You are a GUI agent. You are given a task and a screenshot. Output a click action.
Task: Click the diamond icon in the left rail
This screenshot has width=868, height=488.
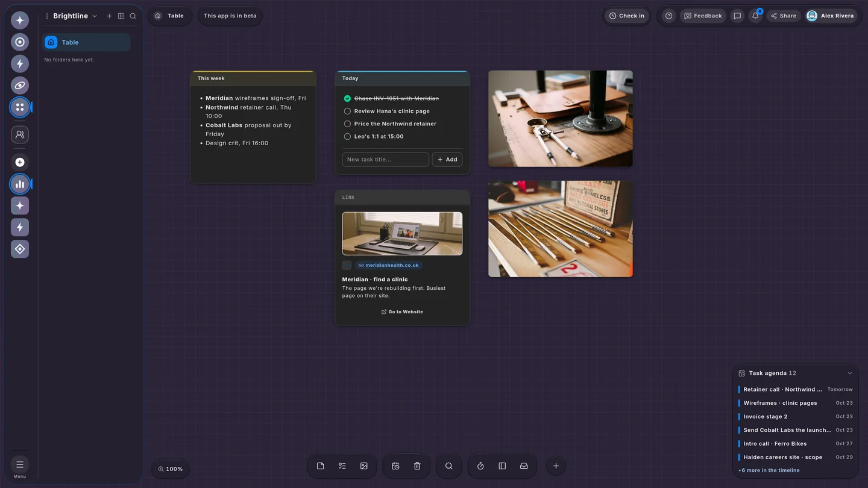[x=20, y=249]
